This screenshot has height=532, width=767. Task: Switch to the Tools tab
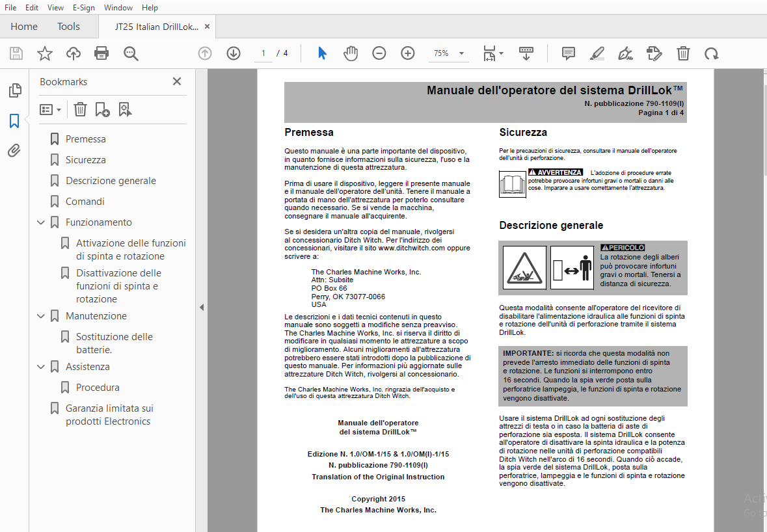68,27
